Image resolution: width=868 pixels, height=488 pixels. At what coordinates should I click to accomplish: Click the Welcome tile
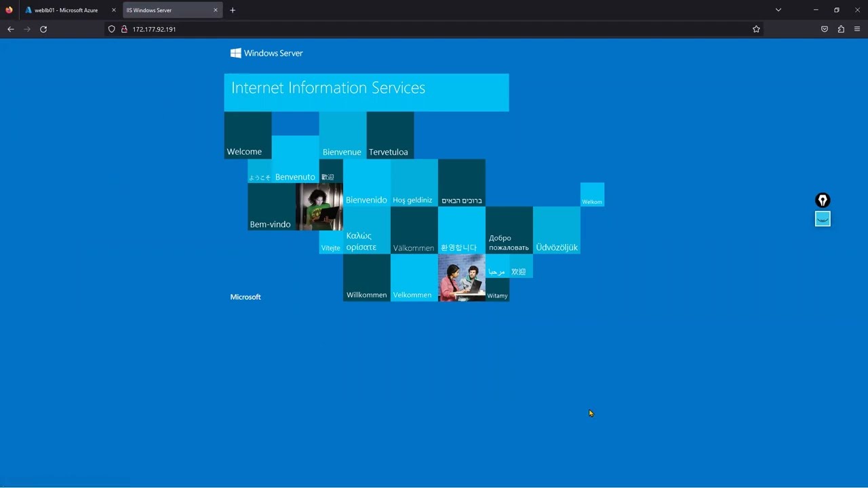point(248,136)
